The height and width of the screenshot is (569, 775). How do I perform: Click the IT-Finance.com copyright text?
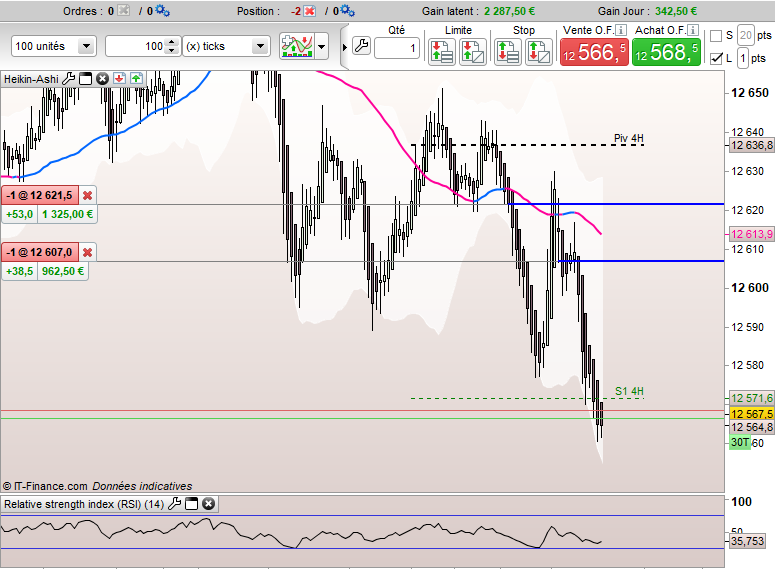tap(45, 486)
